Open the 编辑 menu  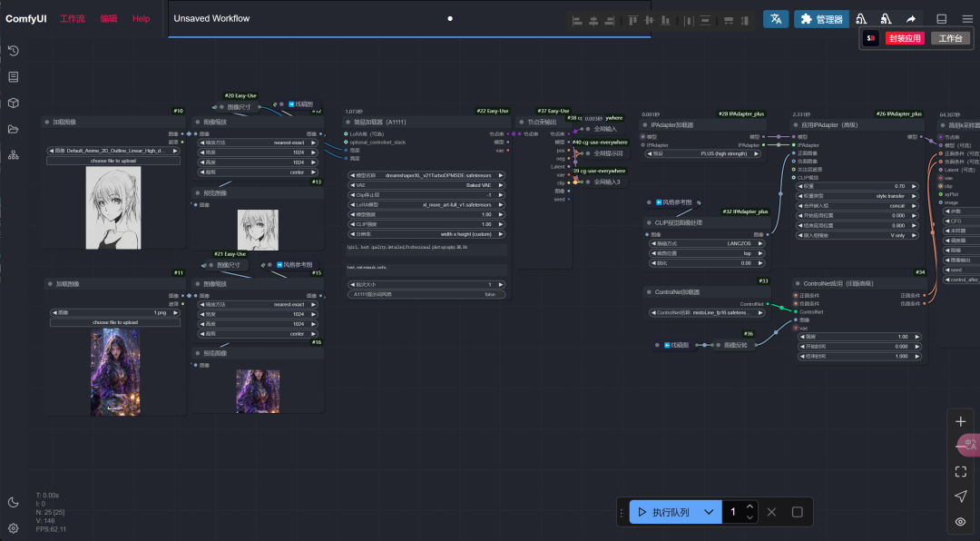[109, 19]
